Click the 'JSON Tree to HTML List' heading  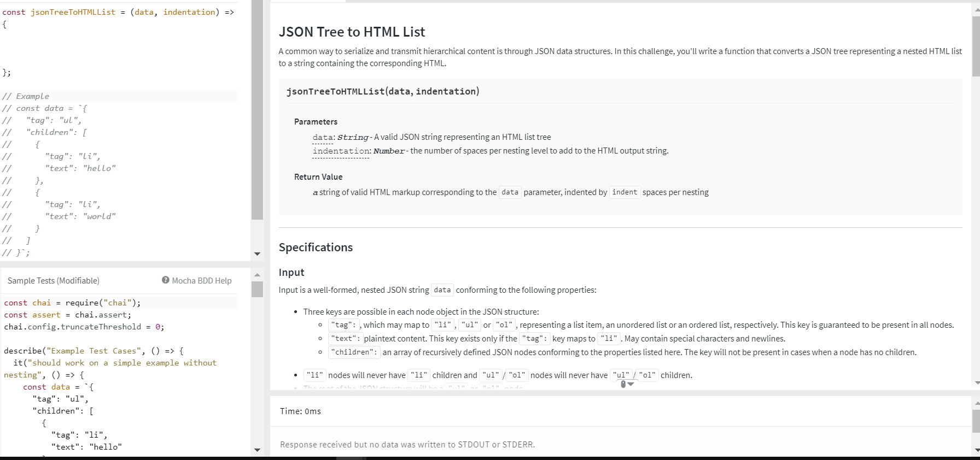[352, 32]
